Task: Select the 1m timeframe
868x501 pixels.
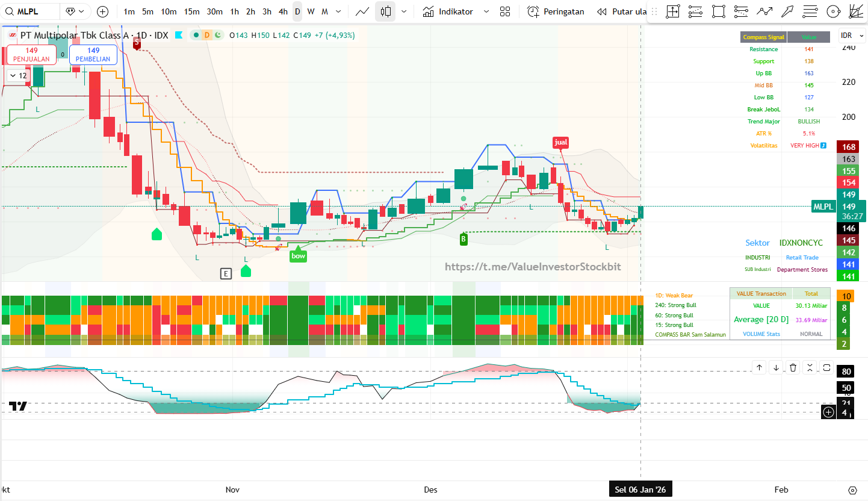Action: [x=129, y=11]
